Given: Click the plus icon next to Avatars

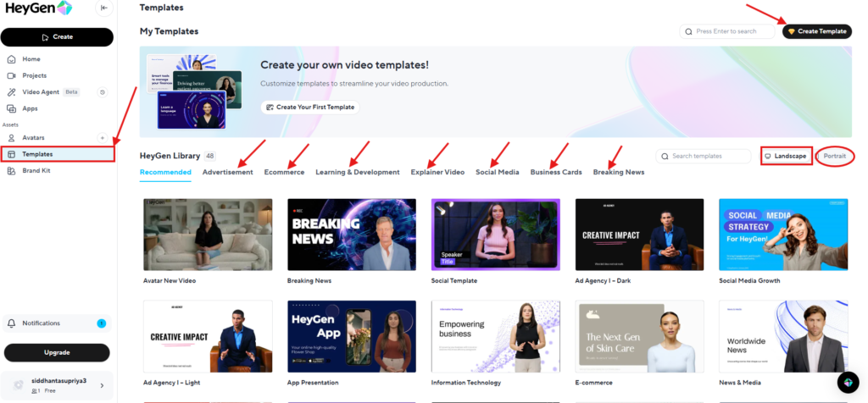Looking at the screenshot, I should pyautogui.click(x=102, y=138).
